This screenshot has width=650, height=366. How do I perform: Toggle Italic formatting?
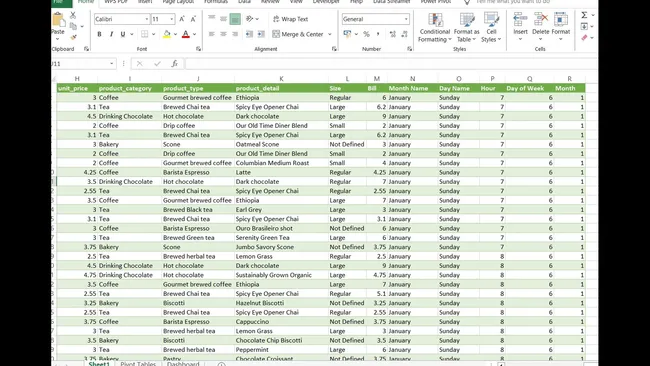[111, 34]
